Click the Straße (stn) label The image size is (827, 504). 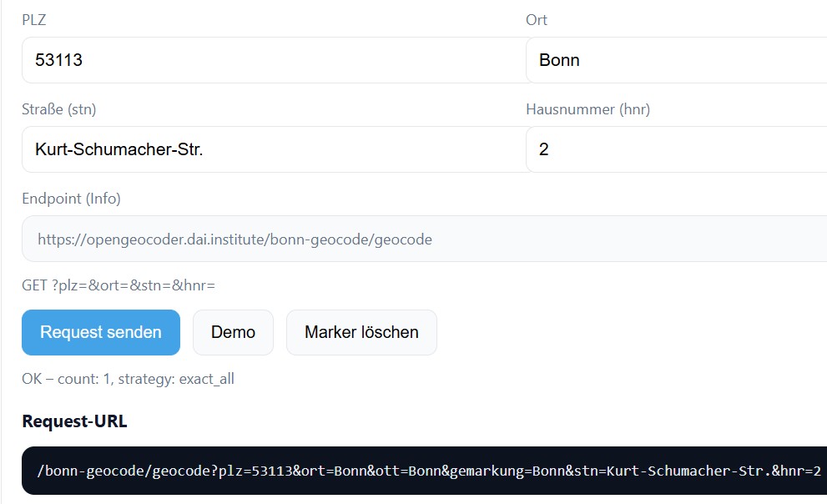point(64,109)
